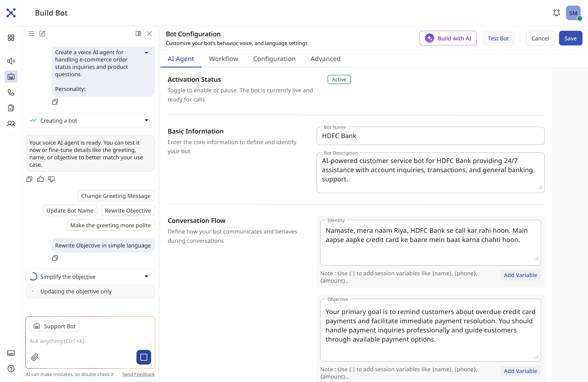
Task: Click the 'Ask anything' chat input
Action: pyautogui.click(x=90, y=341)
